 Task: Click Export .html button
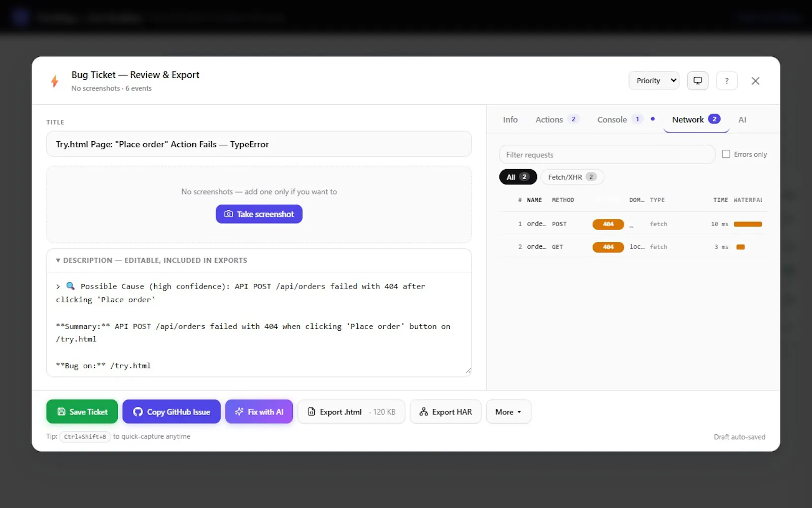tap(351, 411)
